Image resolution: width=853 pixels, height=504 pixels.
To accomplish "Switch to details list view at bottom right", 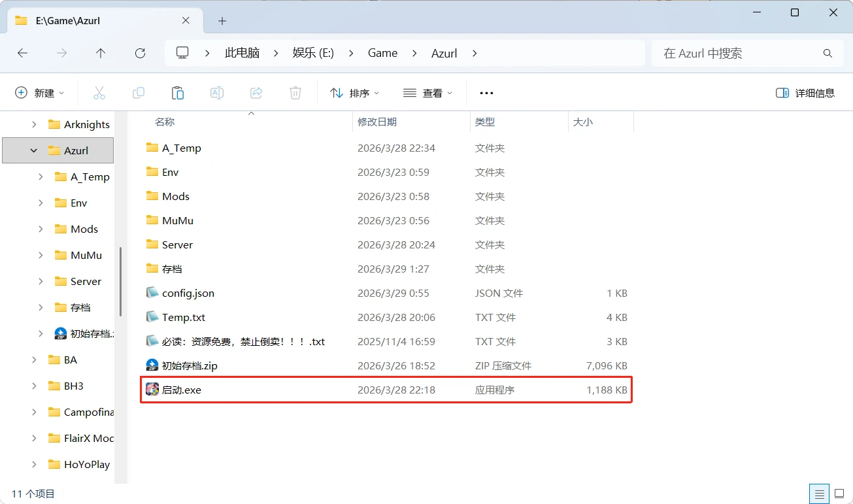I will coord(819,494).
